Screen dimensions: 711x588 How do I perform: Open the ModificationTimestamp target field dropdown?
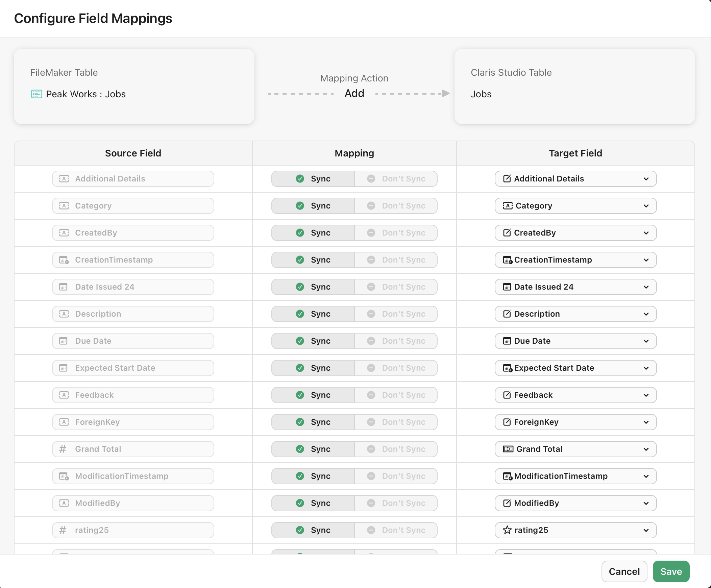pyautogui.click(x=646, y=476)
